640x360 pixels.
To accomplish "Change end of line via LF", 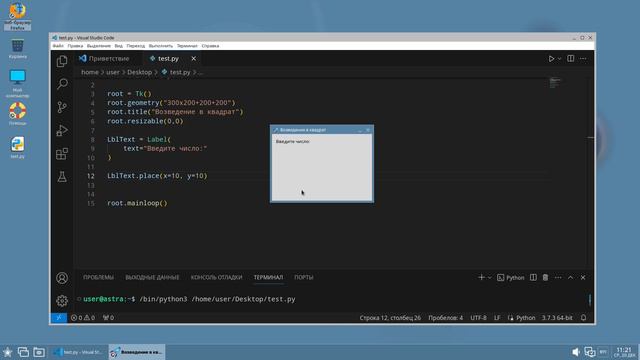I will [x=497, y=318].
